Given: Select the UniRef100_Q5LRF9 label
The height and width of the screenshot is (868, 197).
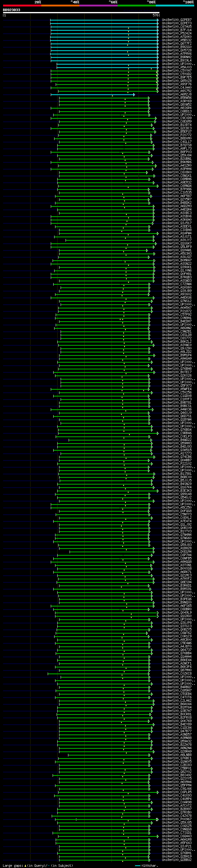Looking at the screenshot, I should [x=176, y=247].
